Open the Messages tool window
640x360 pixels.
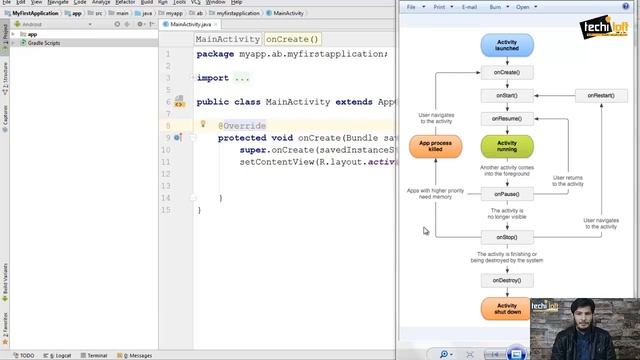(134, 356)
